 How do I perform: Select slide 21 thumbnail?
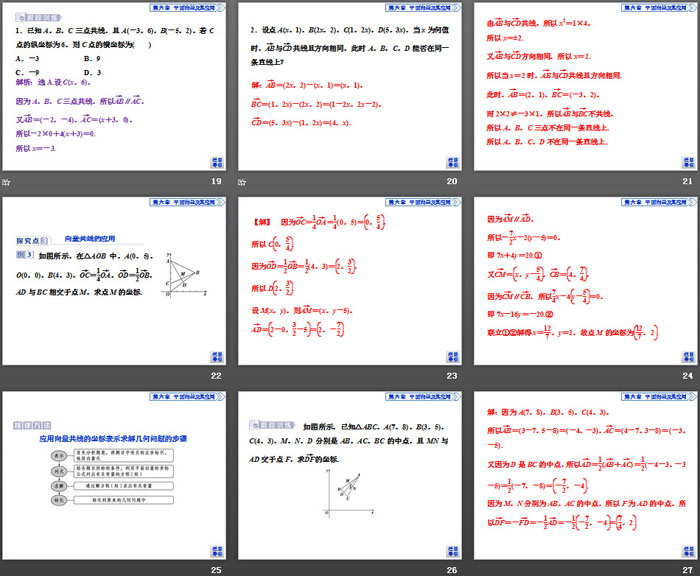coord(585,86)
